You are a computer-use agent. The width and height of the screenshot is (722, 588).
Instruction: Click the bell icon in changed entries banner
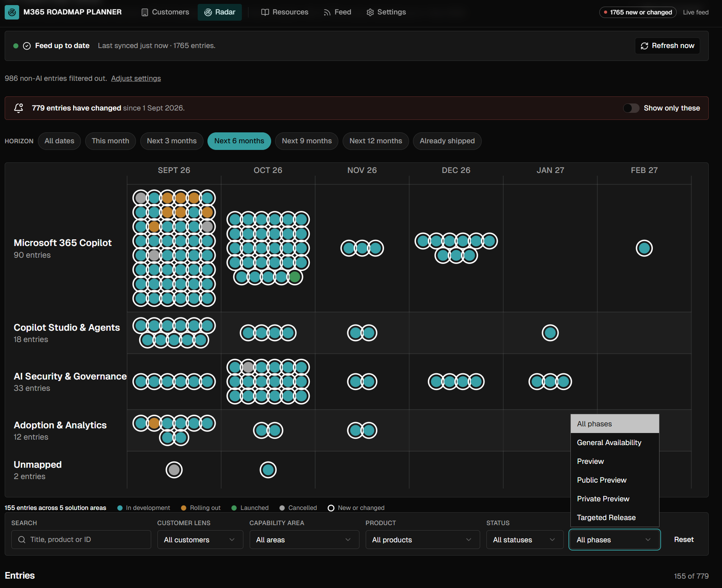pyautogui.click(x=18, y=108)
